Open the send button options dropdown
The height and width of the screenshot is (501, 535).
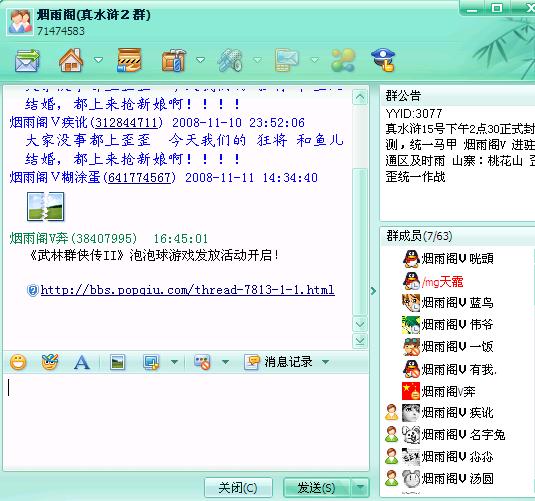(360, 487)
